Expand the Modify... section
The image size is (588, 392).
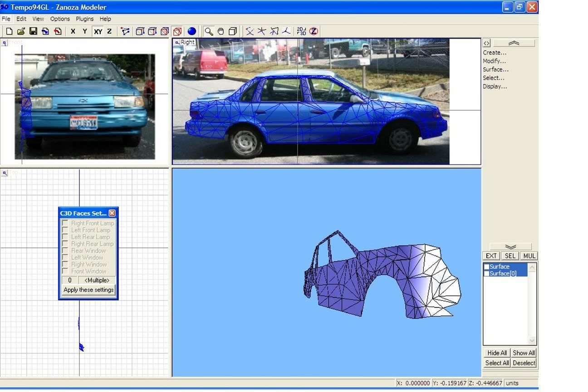click(x=495, y=61)
